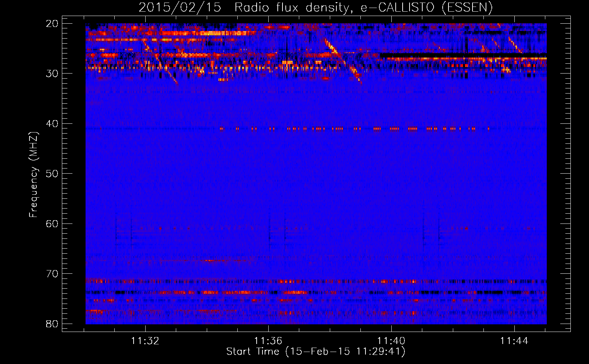The width and height of the screenshot is (589, 364).
Task: Click the date "2015/02/15" in the title
Action: (180, 8)
